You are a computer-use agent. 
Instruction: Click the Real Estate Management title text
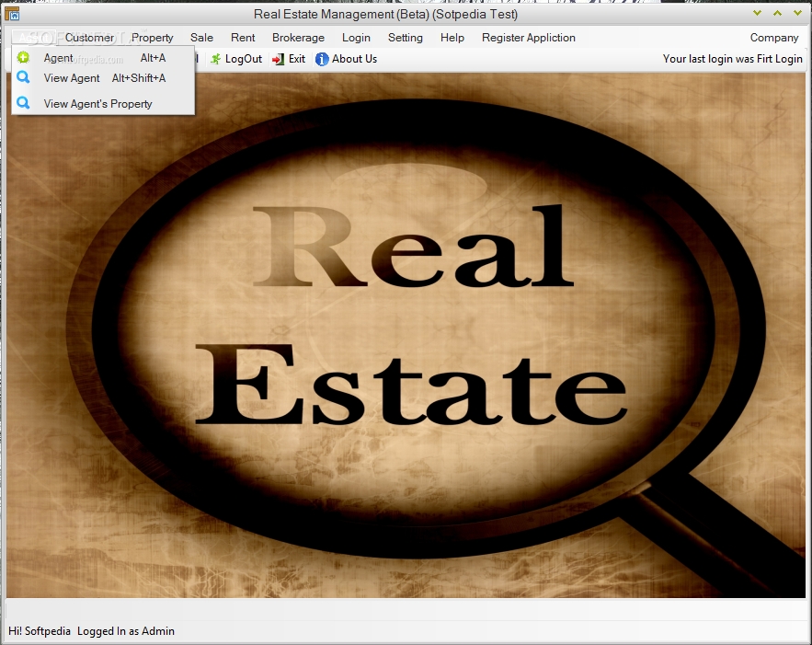pos(386,14)
